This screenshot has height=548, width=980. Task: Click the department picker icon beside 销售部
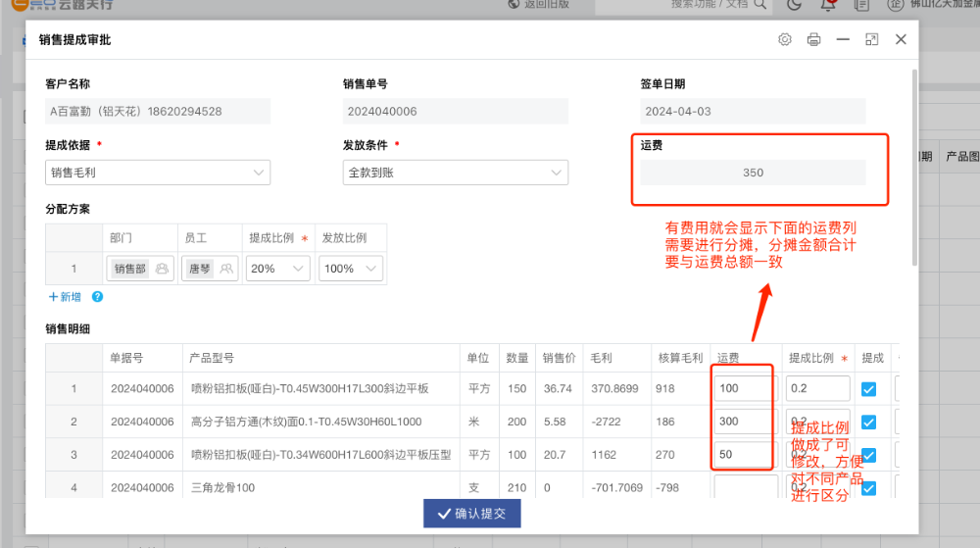[x=162, y=269]
